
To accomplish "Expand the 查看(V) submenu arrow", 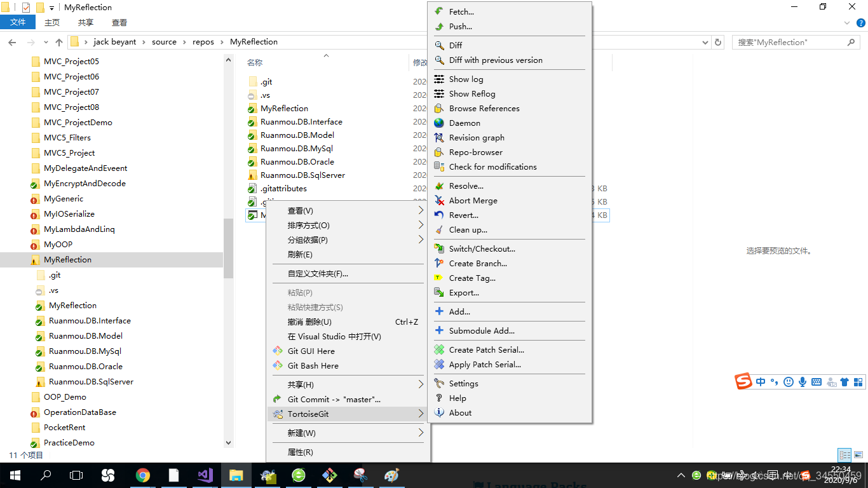I will (x=421, y=210).
